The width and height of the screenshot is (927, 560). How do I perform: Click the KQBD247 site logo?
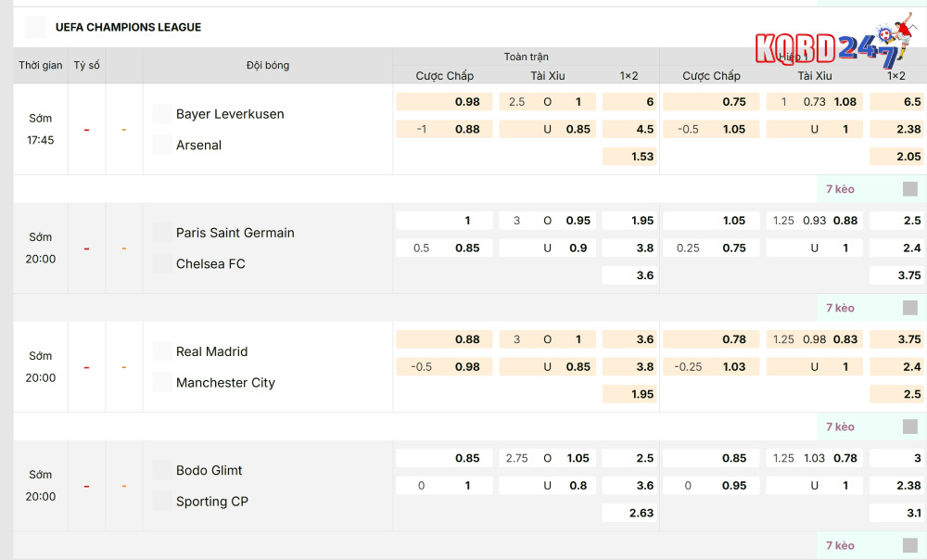[832, 45]
